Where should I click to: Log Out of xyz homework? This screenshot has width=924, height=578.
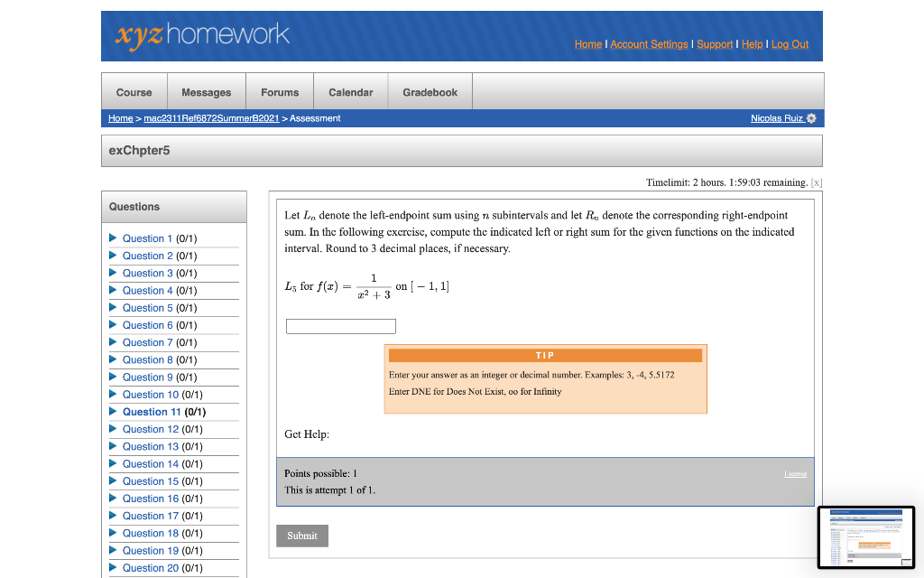(790, 44)
